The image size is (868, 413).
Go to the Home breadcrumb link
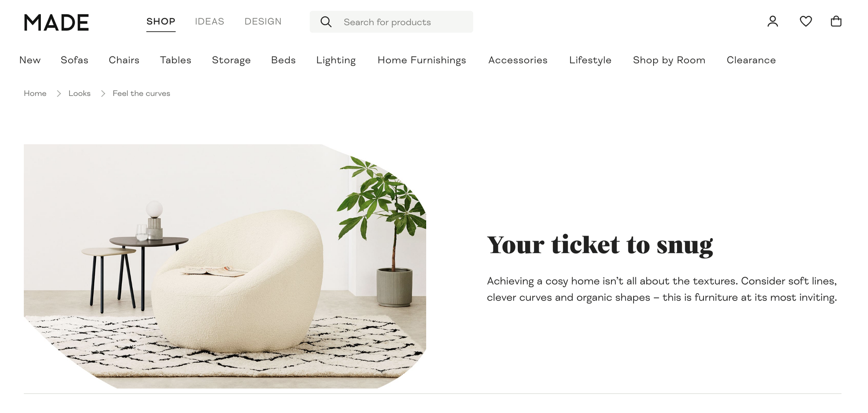pyautogui.click(x=35, y=93)
